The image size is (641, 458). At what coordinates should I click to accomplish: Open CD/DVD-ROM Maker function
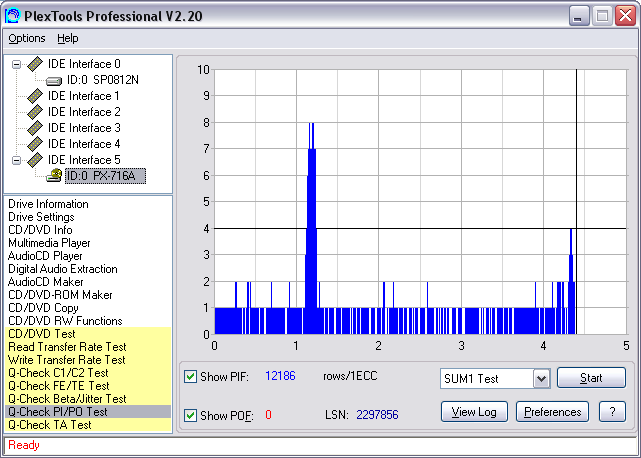click(x=60, y=295)
